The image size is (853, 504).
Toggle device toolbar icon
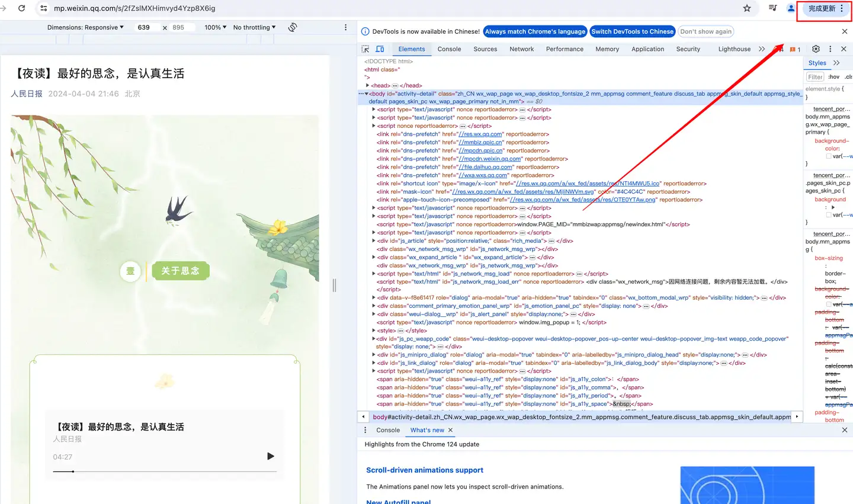click(380, 49)
